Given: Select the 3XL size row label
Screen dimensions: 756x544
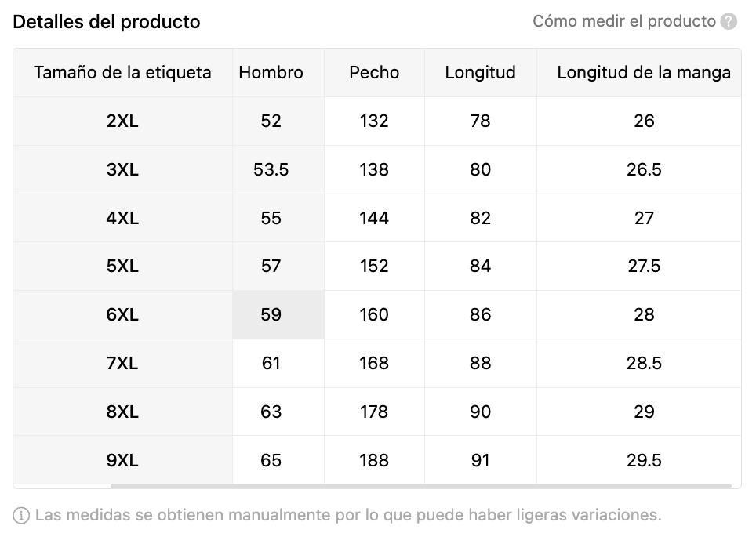Looking at the screenshot, I should tap(122, 170).
